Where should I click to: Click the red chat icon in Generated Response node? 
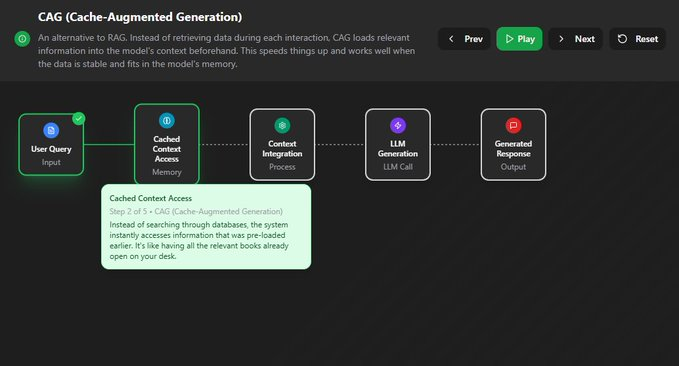click(514, 126)
